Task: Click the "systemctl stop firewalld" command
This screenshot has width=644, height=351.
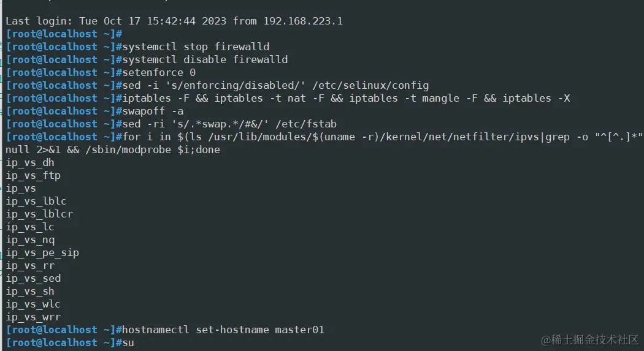Action: pos(196,47)
